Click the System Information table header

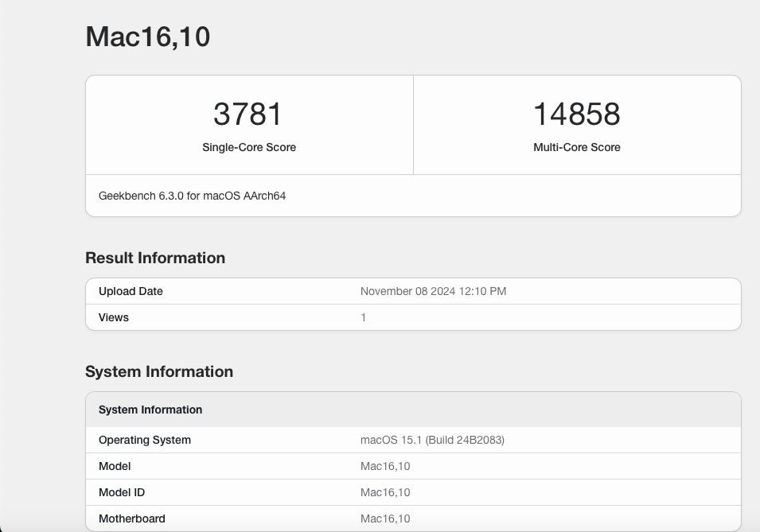pyautogui.click(x=150, y=410)
